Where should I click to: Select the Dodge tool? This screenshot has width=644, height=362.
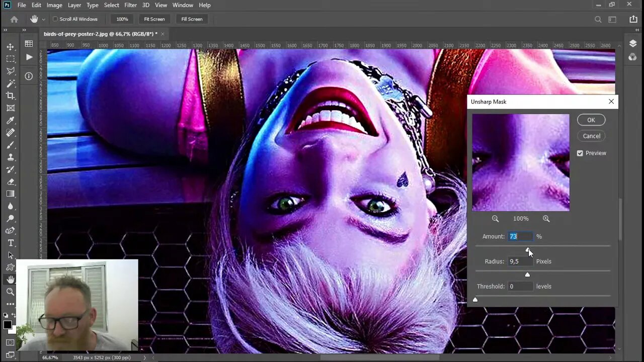pyautogui.click(x=11, y=219)
